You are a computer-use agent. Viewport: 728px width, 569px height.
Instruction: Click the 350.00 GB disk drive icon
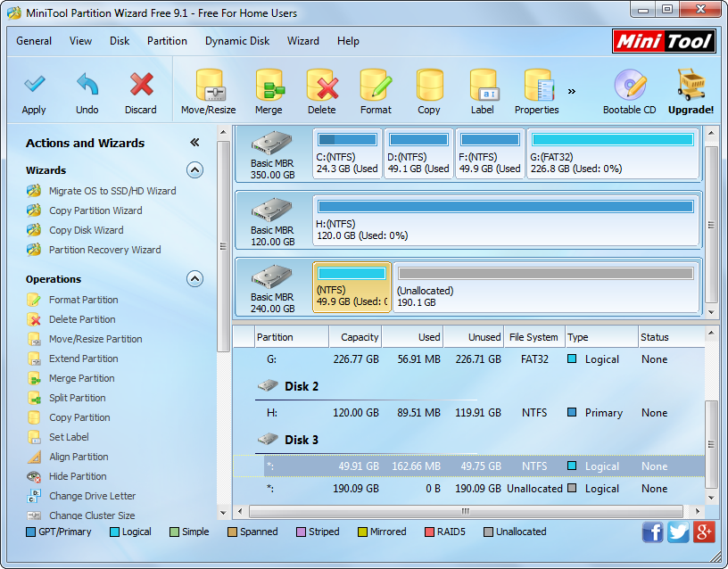(x=272, y=143)
